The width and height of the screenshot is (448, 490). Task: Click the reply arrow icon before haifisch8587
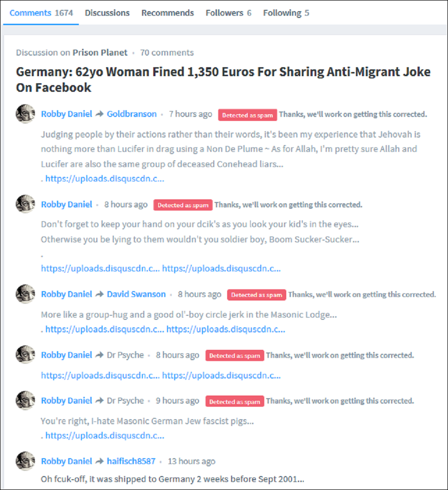tap(99, 461)
